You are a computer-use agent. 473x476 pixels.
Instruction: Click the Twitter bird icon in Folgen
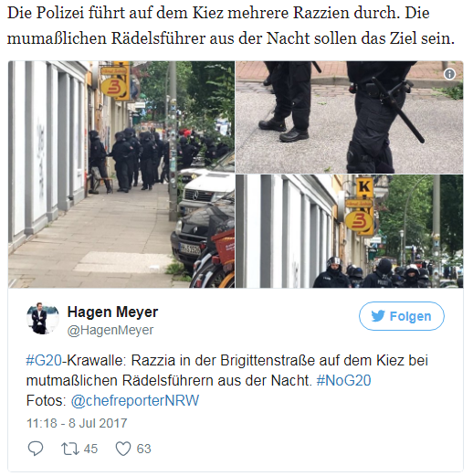coord(378,316)
